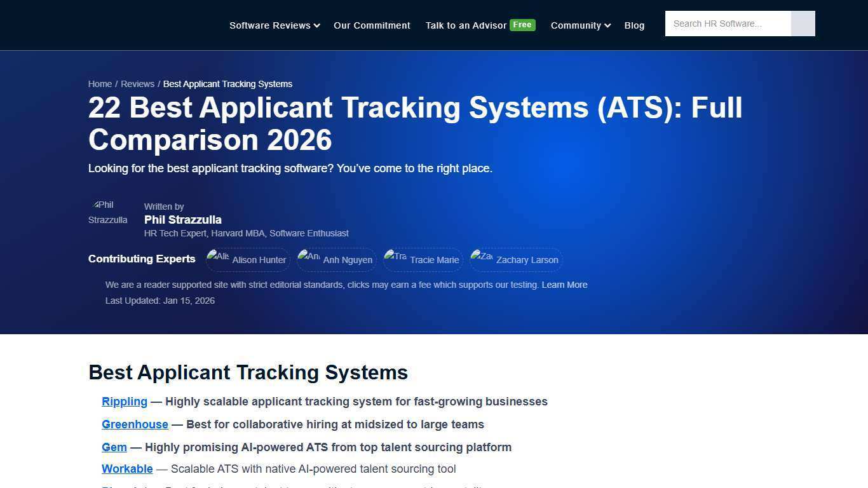Select contributing expert Tracie Marie
868x488 pixels.
(x=423, y=260)
